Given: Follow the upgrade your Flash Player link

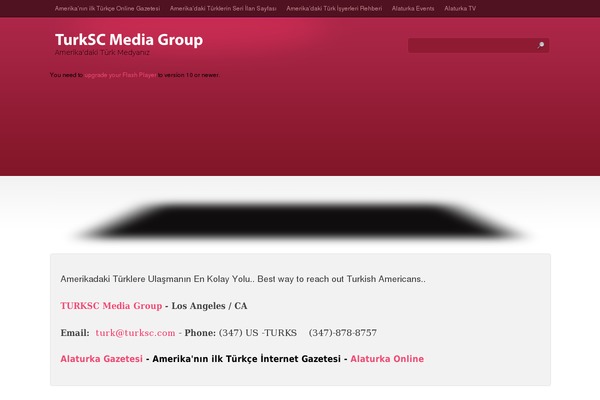Looking at the screenshot, I should tap(121, 75).
